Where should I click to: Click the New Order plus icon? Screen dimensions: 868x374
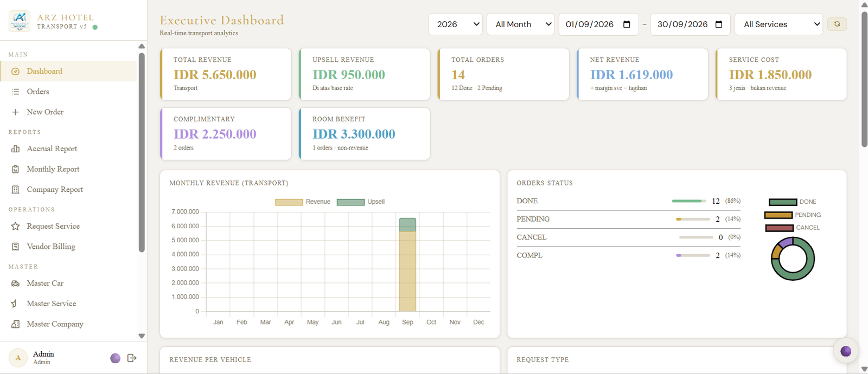(15, 112)
